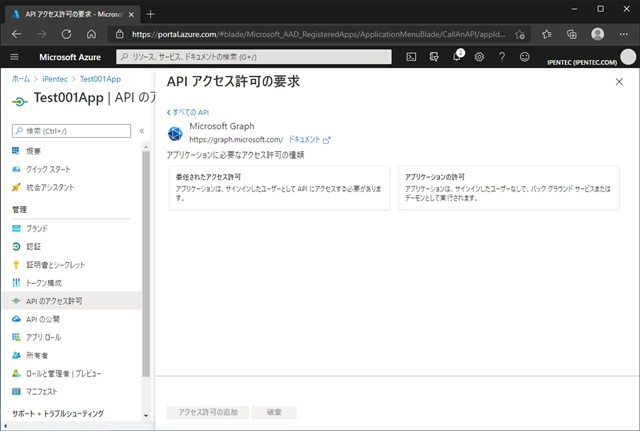Choose アプリケーションの許可 card
This screenshot has width=640, height=431.
(x=509, y=188)
